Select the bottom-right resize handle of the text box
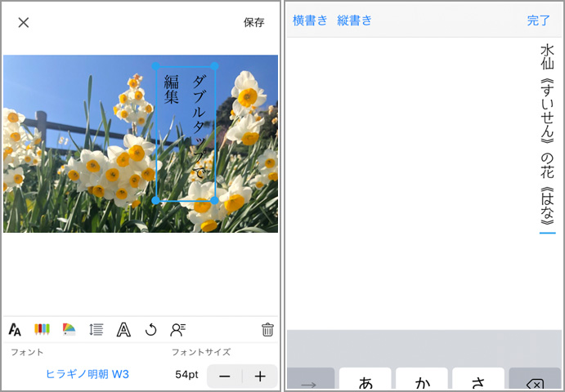 (x=214, y=201)
